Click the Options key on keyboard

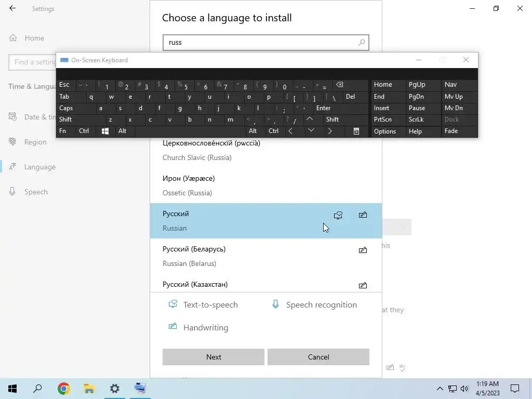tap(388, 131)
